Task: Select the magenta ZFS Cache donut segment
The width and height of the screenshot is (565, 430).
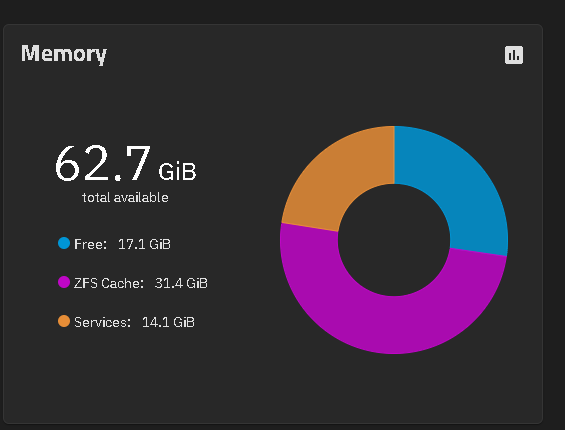Action: 393,324
